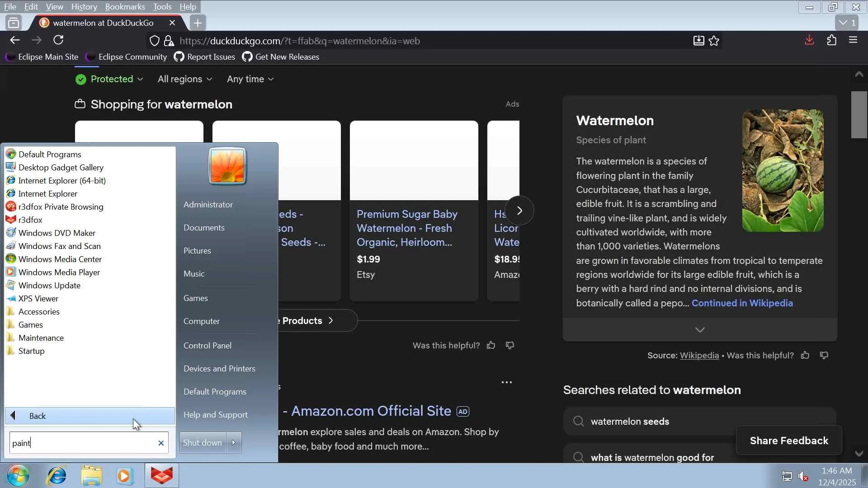Click the Share Feedback button

coord(788,441)
